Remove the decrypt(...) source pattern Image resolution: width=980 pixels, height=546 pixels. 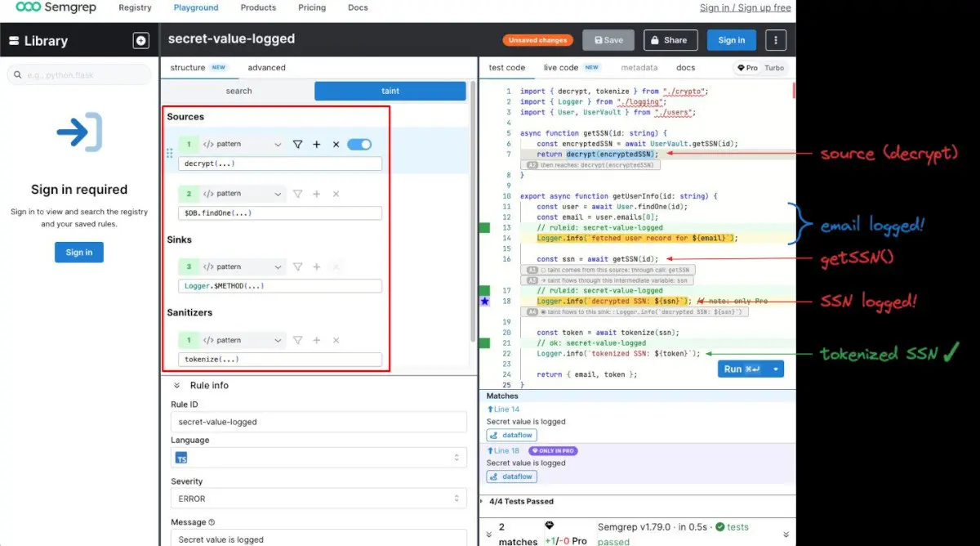(336, 144)
